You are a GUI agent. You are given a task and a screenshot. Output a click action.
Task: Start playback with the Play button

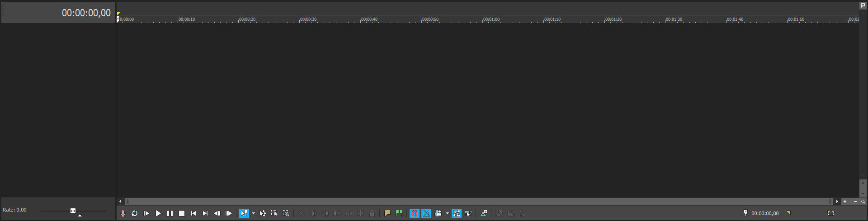click(158, 213)
